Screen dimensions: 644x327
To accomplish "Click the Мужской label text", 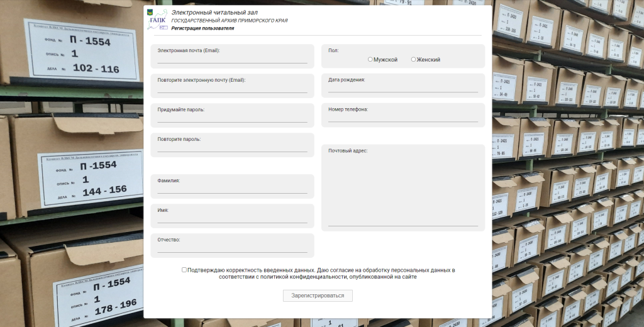I will tap(386, 60).
